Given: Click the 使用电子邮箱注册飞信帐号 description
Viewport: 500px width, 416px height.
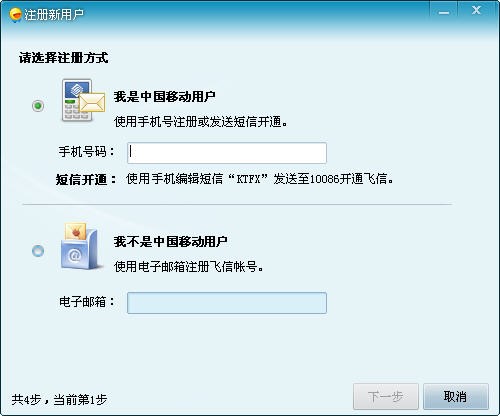Looking at the screenshot, I should (x=189, y=267).
